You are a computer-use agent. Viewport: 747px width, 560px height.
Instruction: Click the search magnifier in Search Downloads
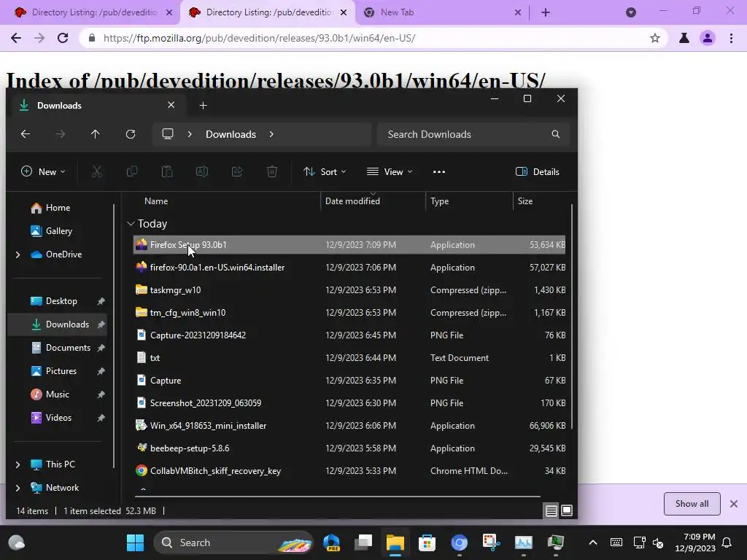(x=555, y=134)
